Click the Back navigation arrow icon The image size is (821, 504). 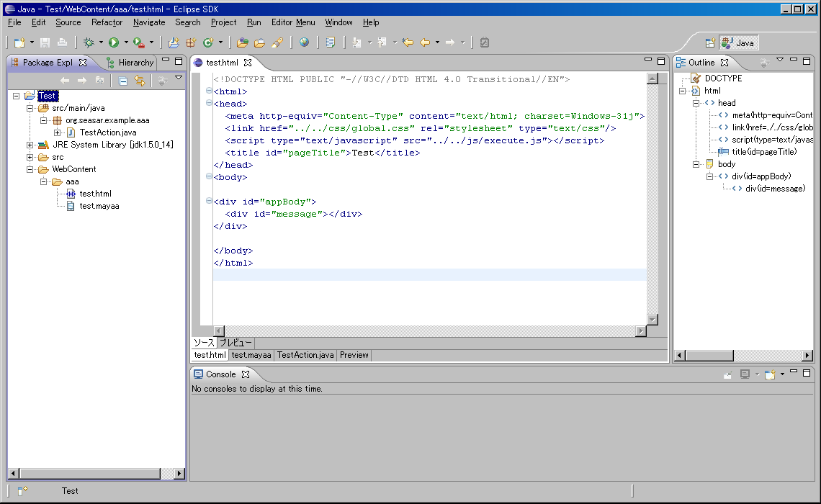point(425,42)
